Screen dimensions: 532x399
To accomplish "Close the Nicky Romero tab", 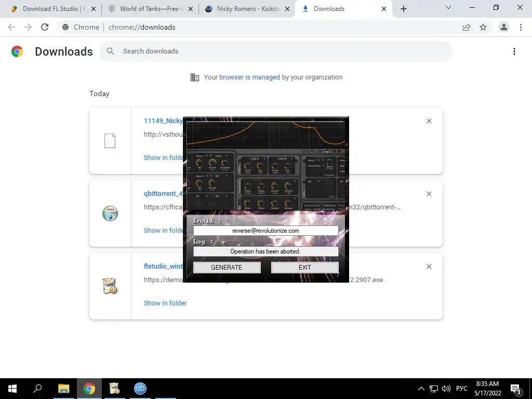I will 287,9.
